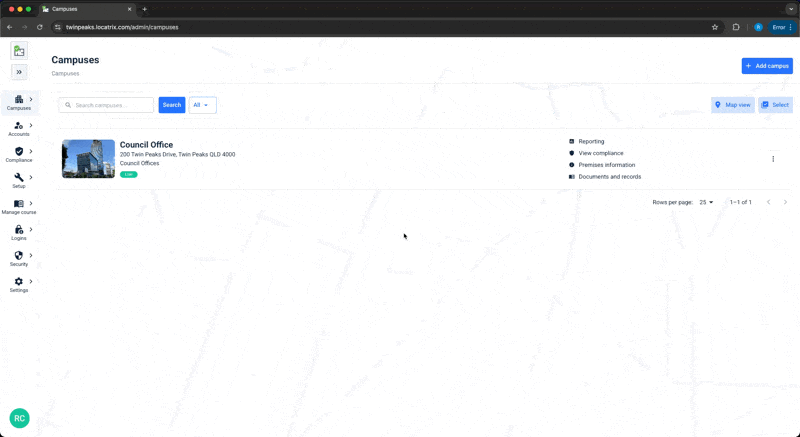The width and height of the screenshot is (800, 437).
Task: Open Council Office three-dot more menu
Action: tap(773, 159)
